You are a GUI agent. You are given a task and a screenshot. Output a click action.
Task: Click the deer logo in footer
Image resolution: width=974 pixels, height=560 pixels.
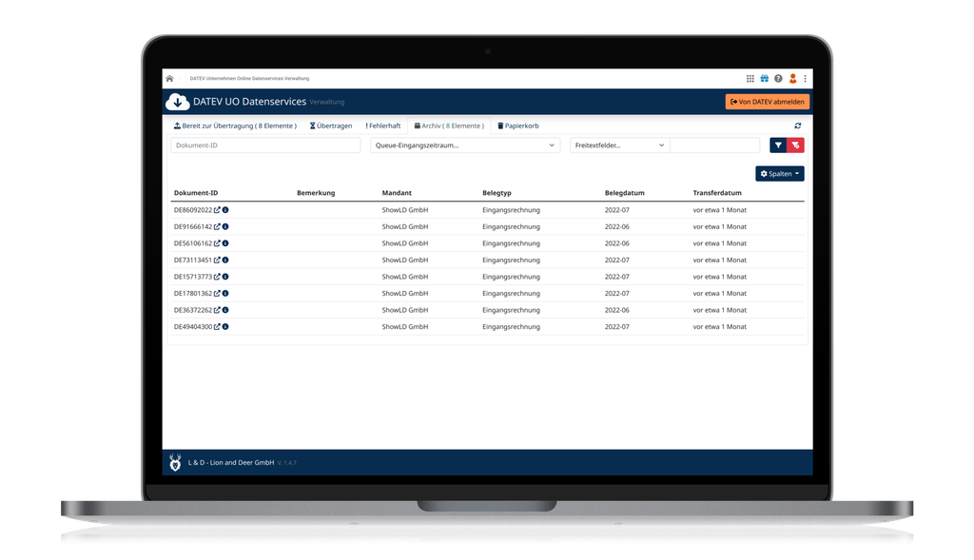tap(175, 462)
